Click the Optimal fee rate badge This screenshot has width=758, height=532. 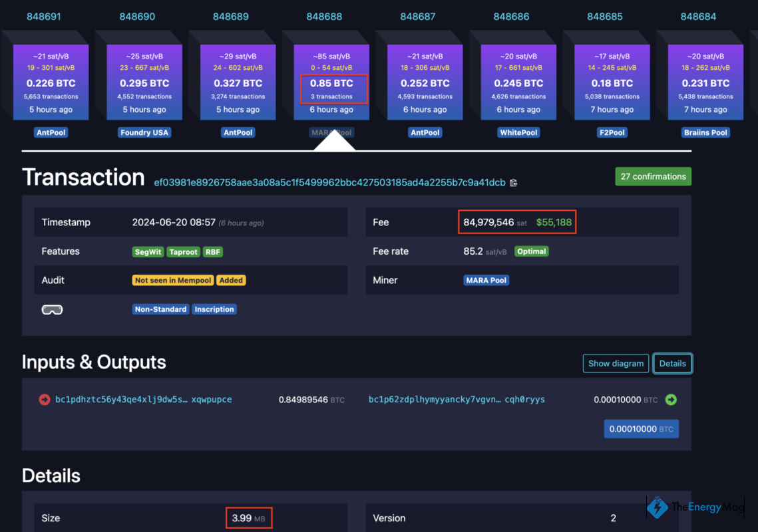531,251
